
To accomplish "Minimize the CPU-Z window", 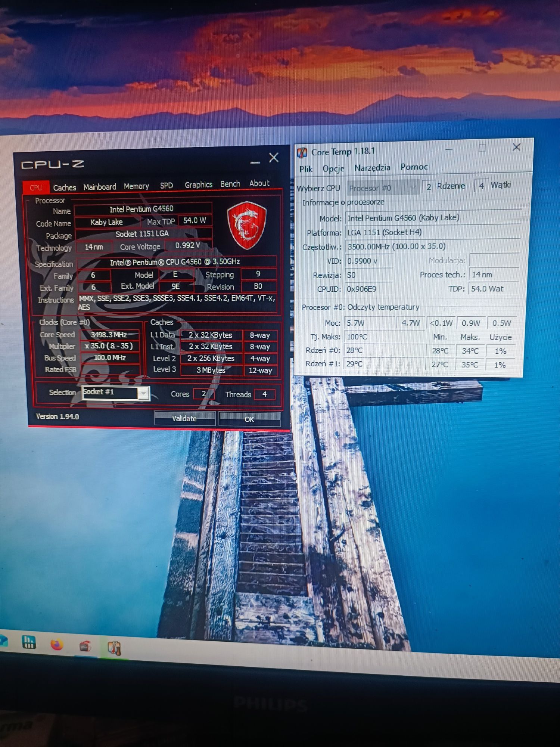I will click(x=255, y=162).
